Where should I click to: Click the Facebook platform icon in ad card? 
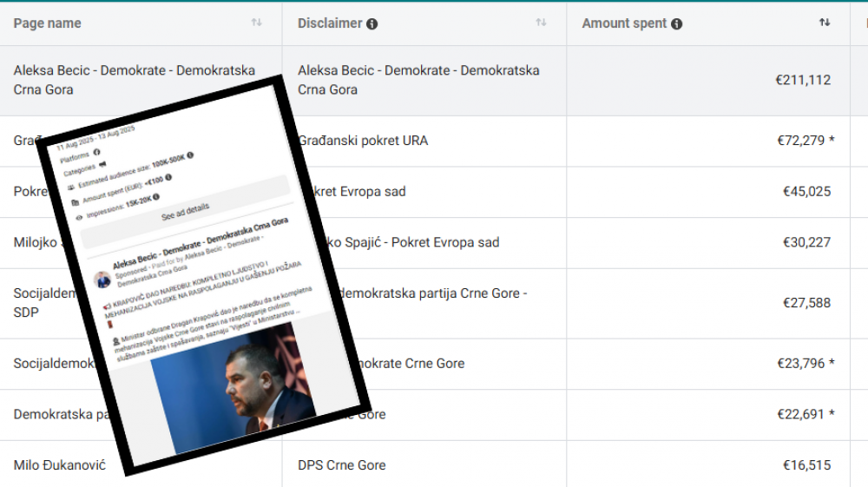tap(97, 152)
